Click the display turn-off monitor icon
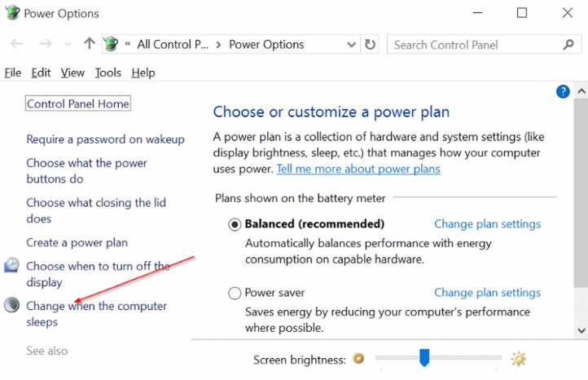The image size is (588, 380). pyautogui.click(x=12, y=266)
